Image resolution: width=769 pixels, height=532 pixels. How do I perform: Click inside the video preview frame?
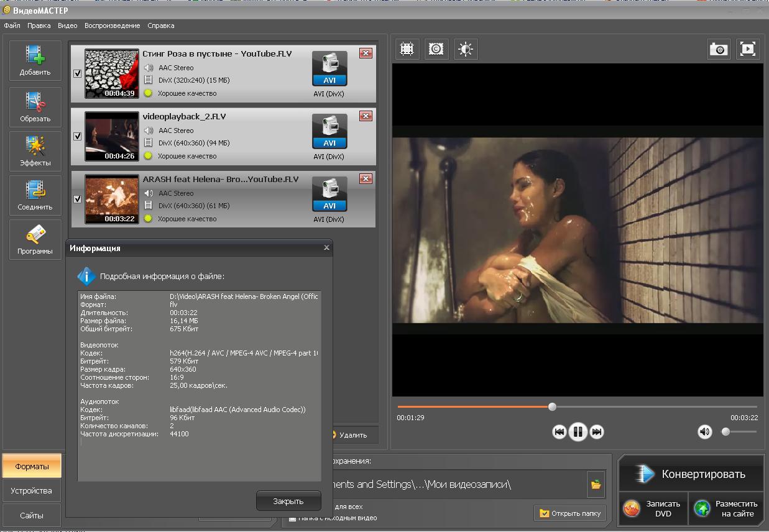(x=578, y=230)
